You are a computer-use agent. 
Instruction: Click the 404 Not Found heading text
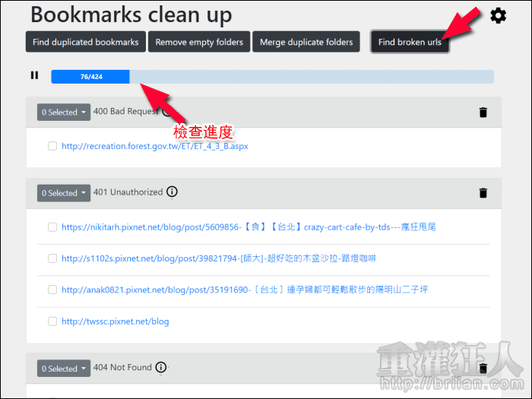tap(122, 367)
